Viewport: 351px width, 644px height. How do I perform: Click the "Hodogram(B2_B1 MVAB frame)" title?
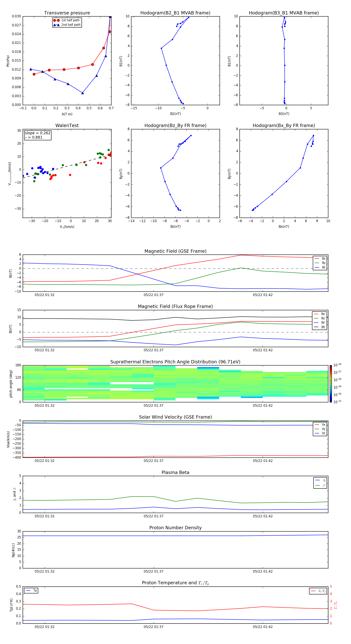coord(175,13)
